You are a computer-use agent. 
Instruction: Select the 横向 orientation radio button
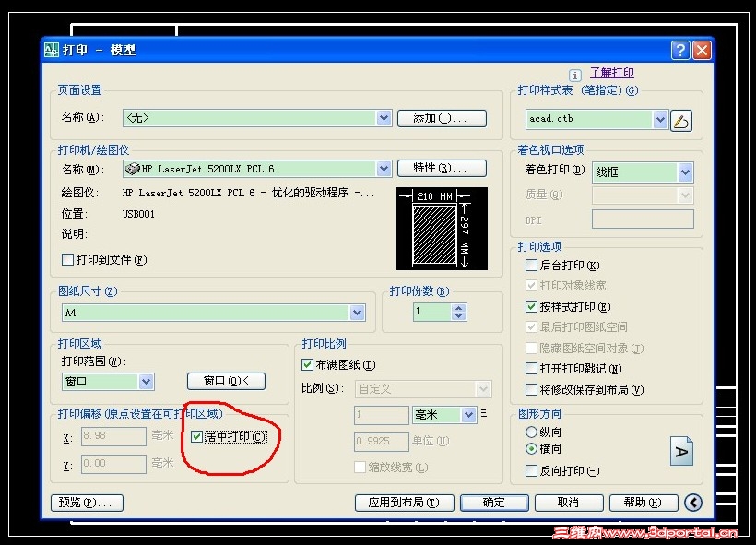coord(531,449)
